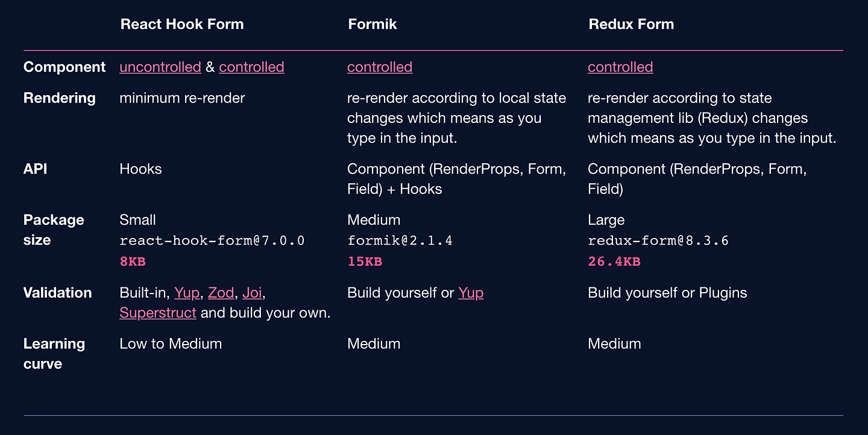The width and height of the screenshot is (868, 435).
Task: Open the "controlled" link in React Hook Form column
Action: click(251, 67)
